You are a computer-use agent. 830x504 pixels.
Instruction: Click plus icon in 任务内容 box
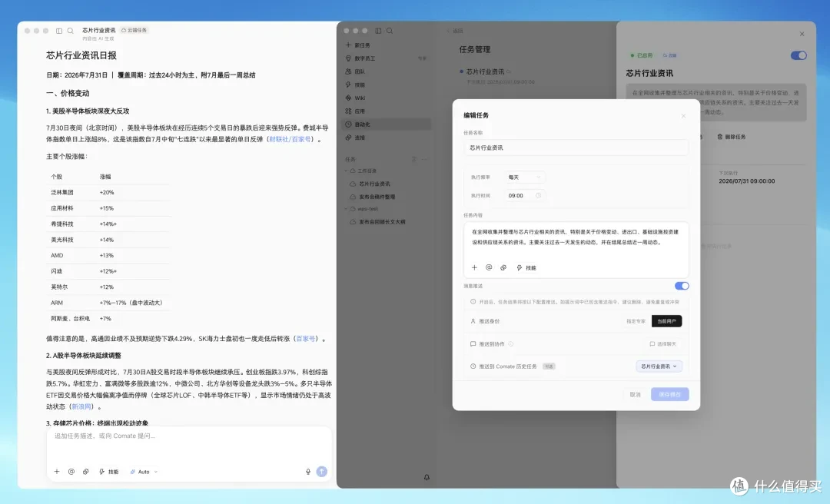tap(474, 267)
